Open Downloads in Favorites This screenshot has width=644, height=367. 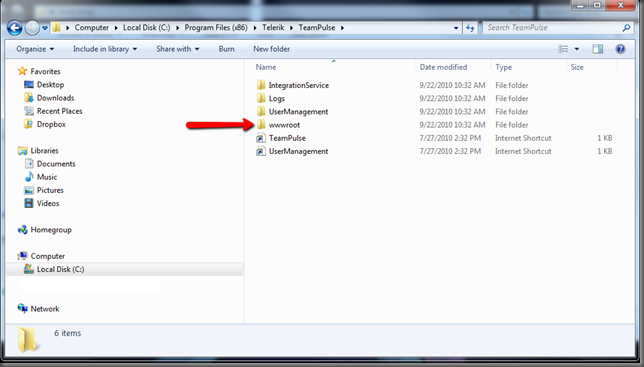click(55, 98)
